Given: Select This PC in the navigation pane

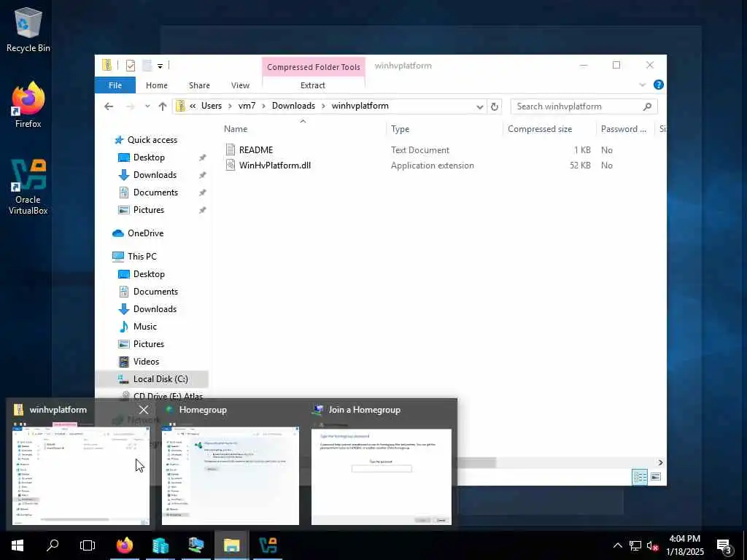Looking at the screenshot, I should (142, 257).
